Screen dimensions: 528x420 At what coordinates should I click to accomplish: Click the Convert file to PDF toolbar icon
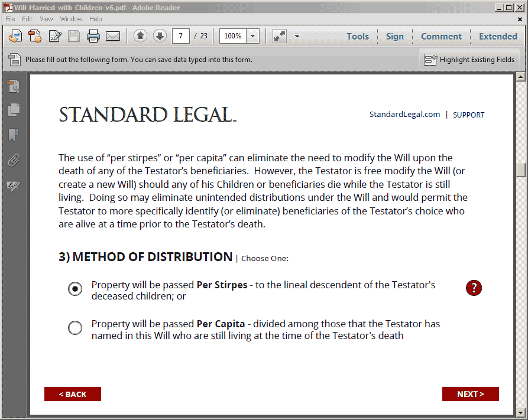(35, 36)
